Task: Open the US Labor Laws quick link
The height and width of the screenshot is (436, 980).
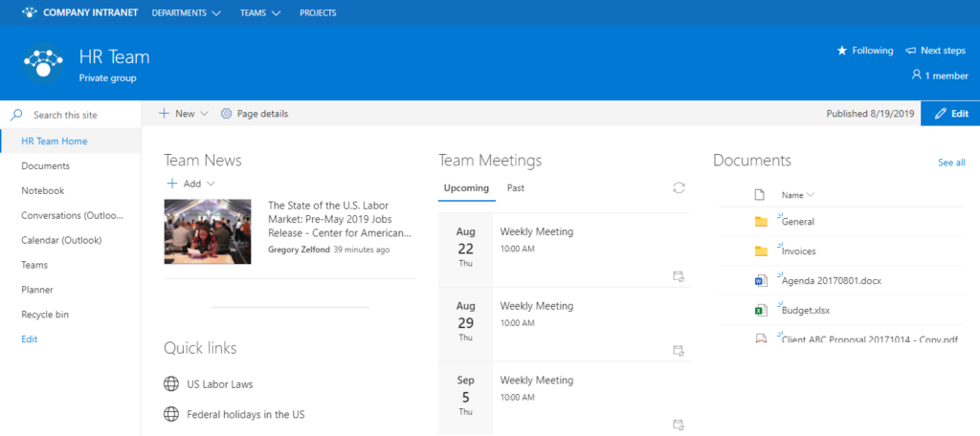Action: click(220, 384)
